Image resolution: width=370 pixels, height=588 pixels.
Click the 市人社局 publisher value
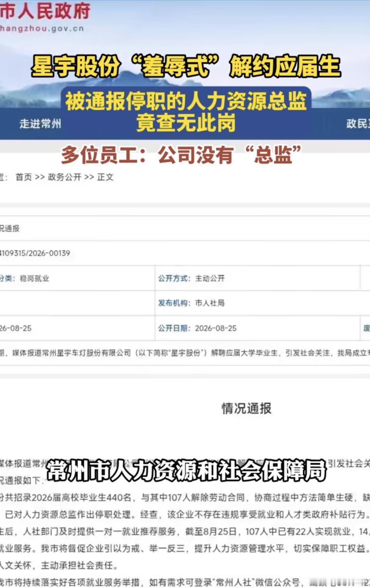point(210,303)
